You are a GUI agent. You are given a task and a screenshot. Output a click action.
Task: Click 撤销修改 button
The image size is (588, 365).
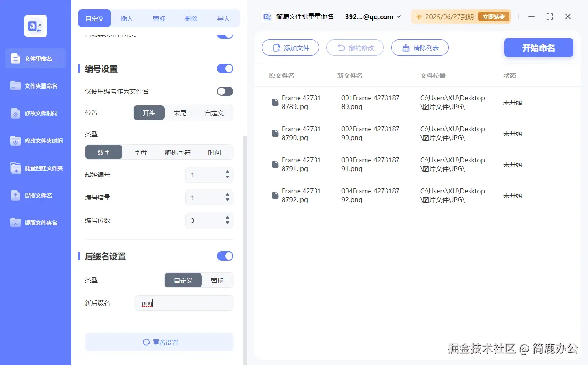point(355,47)
